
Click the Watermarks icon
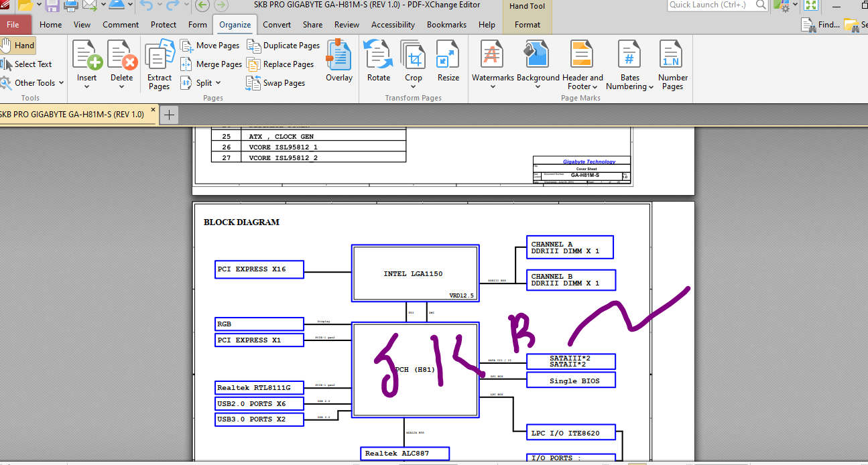[493, 54]
